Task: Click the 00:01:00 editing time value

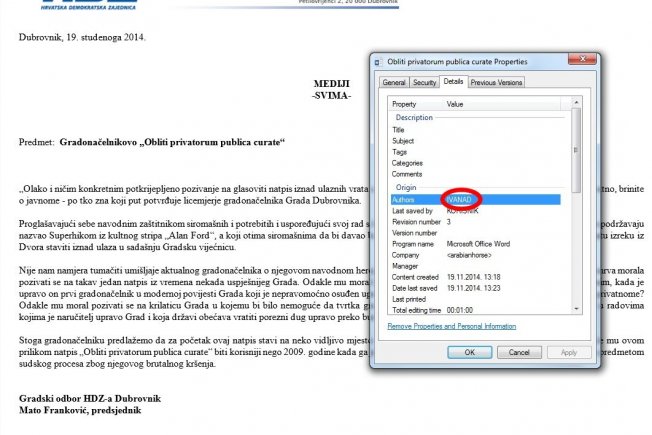Action: coord(459,310)
